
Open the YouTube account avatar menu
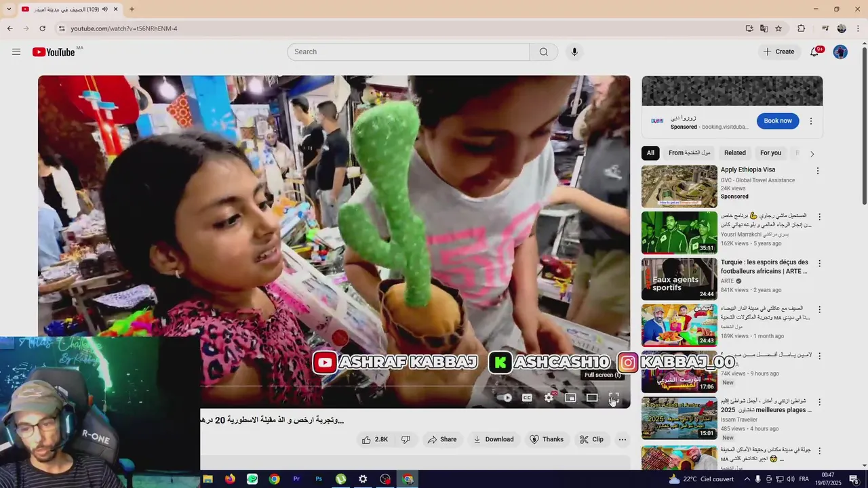coord(840,52)
